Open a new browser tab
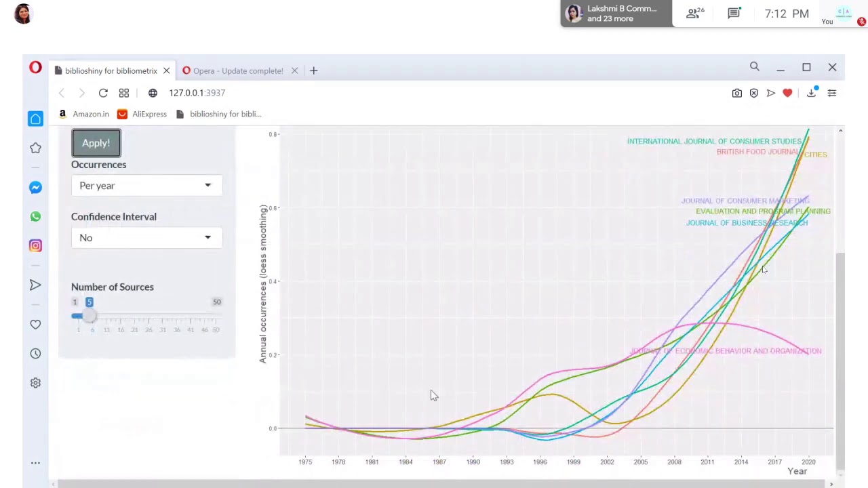The image size is (868, 488). click(x=313, y=70)
